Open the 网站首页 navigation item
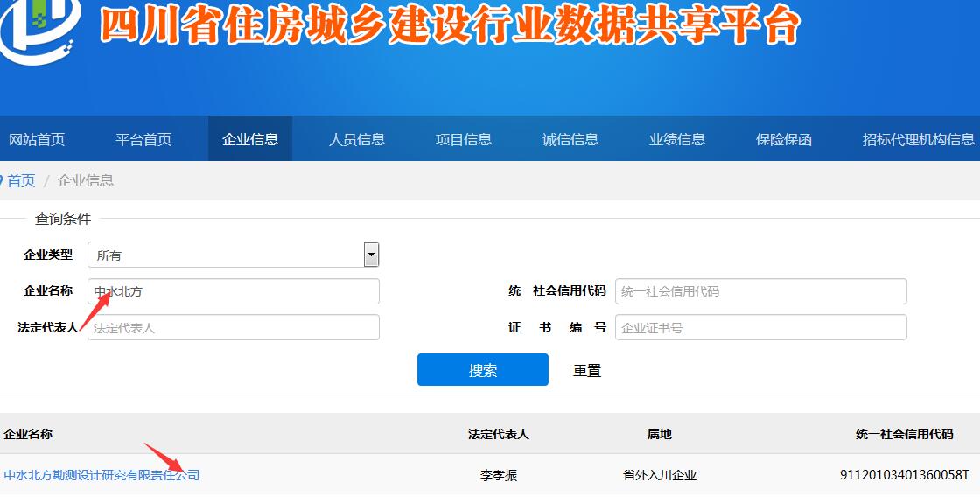The image size is (980, 497). 37,139
